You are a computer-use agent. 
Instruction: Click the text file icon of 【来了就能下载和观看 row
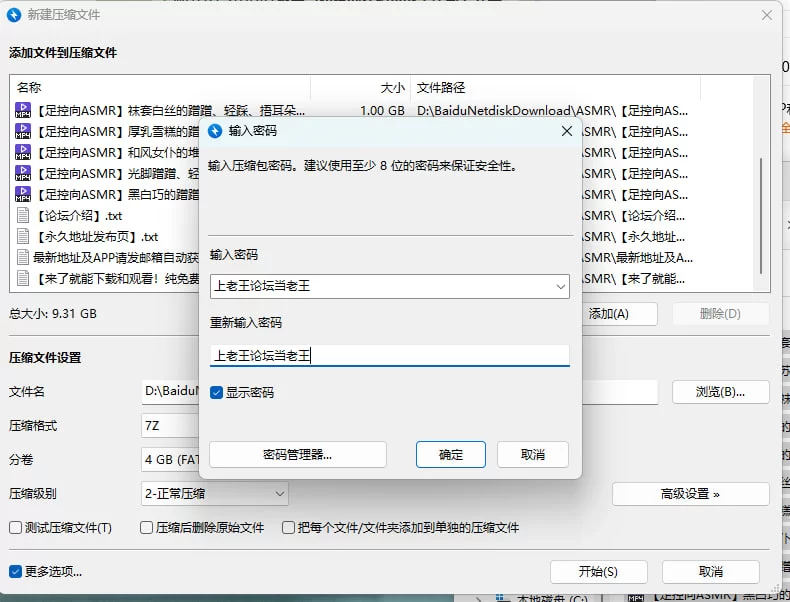click(23, 279)
